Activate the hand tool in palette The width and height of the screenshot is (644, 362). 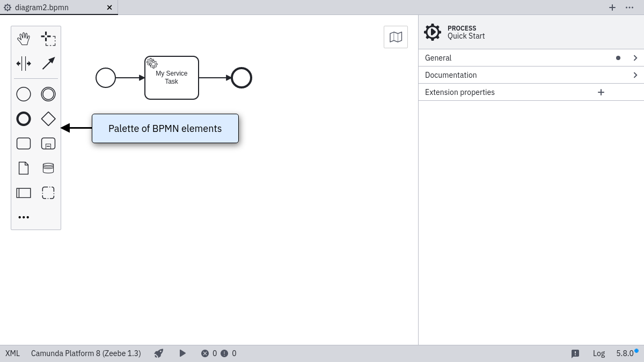click(24, 39)
